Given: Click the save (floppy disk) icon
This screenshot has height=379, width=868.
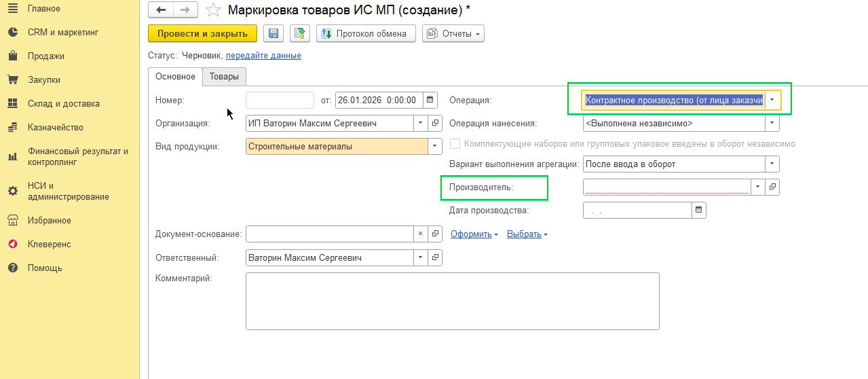Looking at the screenshot, I should (274, 33).
